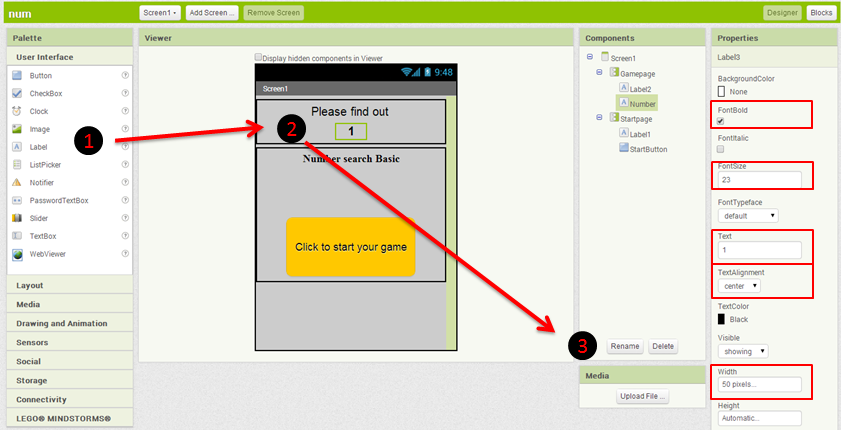Click the Button component icon in Palette
841x435 pixels.
pos(17,76)
